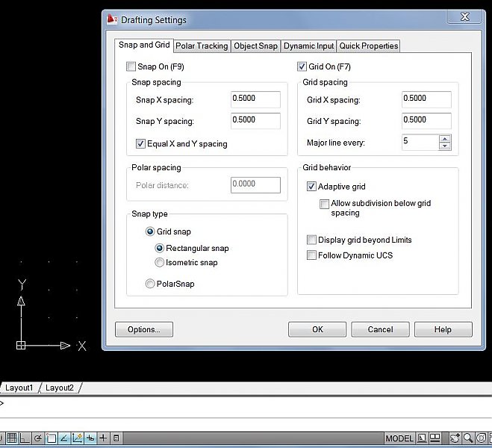
Task: Select the Grid snap radio button
Action: pos(150,231)
